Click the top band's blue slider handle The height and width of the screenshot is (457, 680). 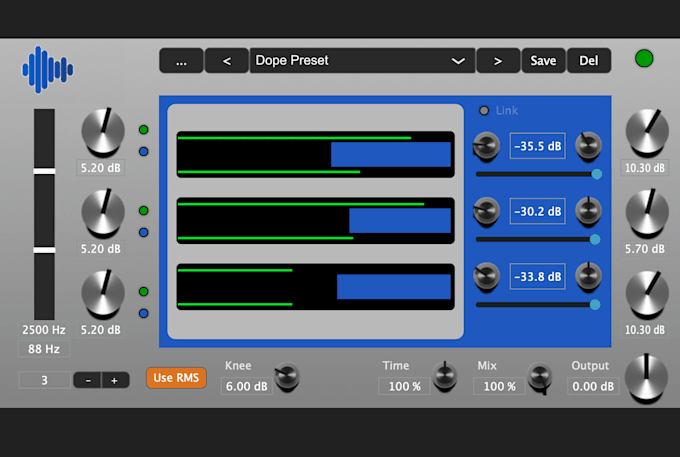pos(597,174)
